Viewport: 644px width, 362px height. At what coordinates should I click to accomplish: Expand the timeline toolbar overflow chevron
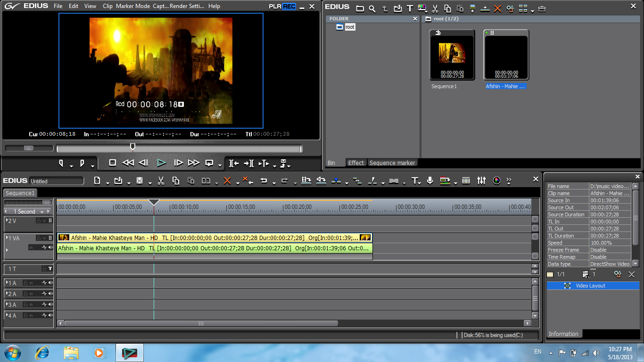[509, 181]
